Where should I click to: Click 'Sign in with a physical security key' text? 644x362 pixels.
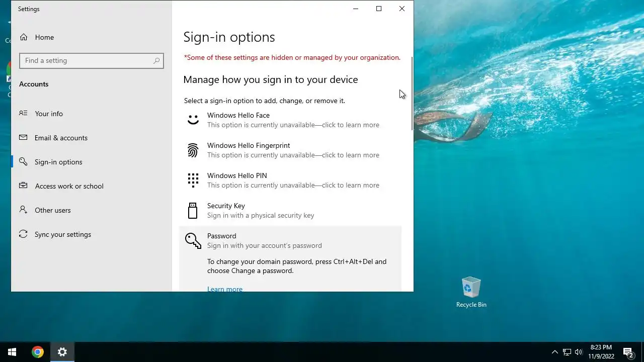click(x=261, y=215)
